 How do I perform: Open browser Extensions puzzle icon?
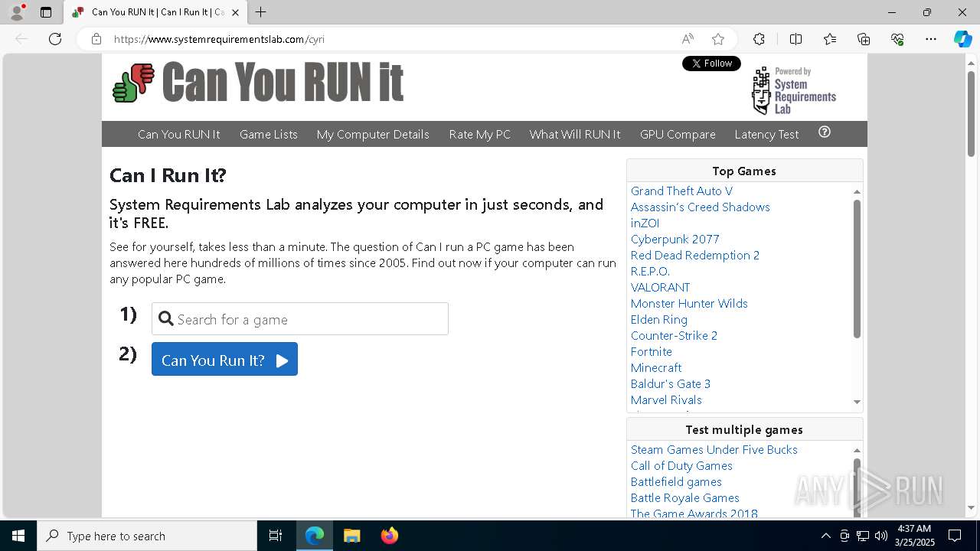click(x=759, y=39)
